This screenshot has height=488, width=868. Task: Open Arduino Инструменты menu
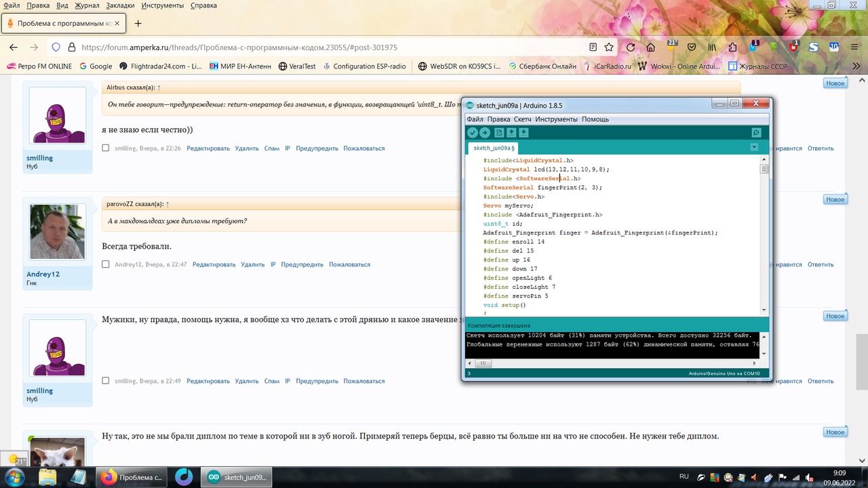click(557, 119)
